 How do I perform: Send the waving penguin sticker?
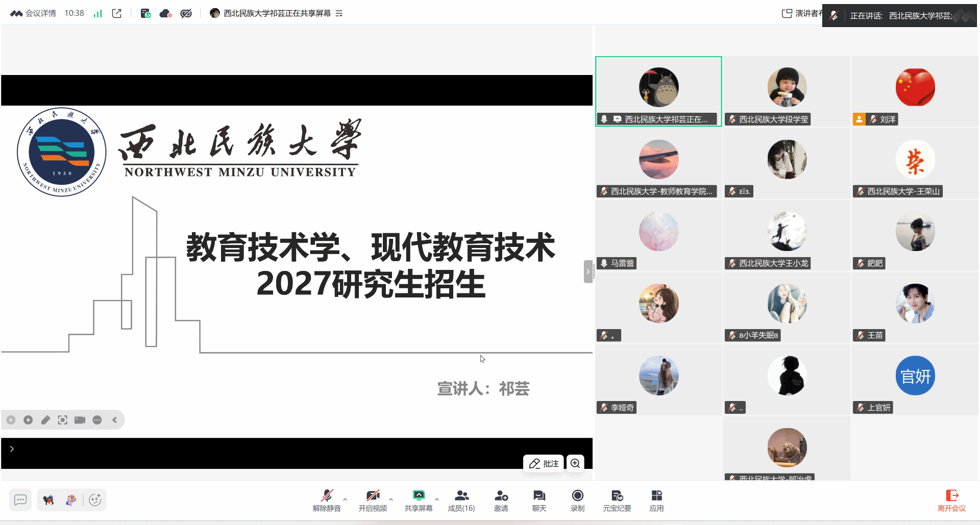48,500
